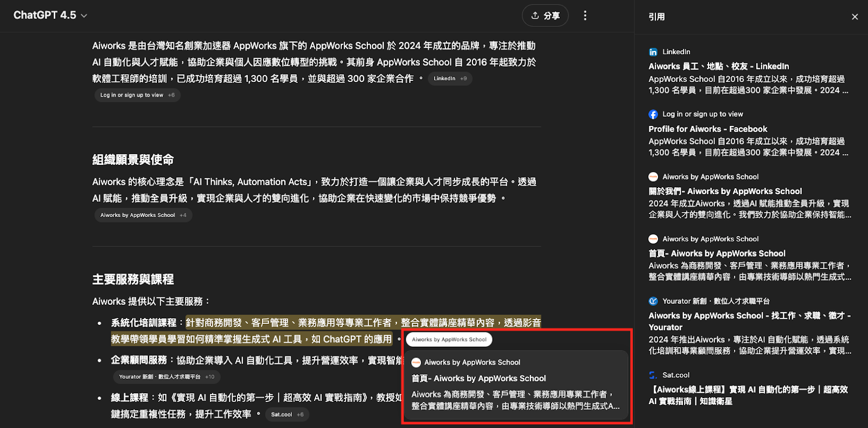Screen dimensions: 868x428
Task: Click the 分享 share button
Action: pyautogui.click(x=545, y=15)
